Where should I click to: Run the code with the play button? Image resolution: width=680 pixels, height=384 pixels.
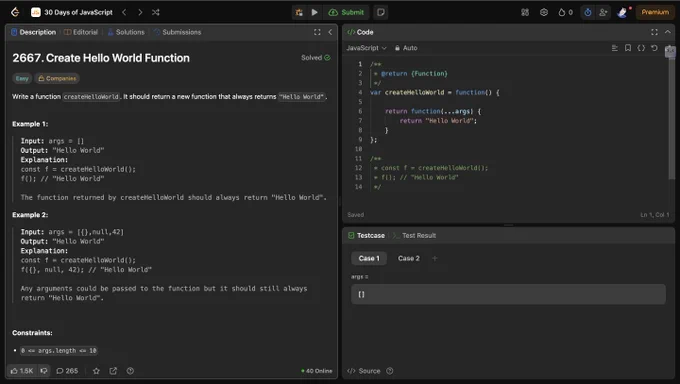pos(315,12)
